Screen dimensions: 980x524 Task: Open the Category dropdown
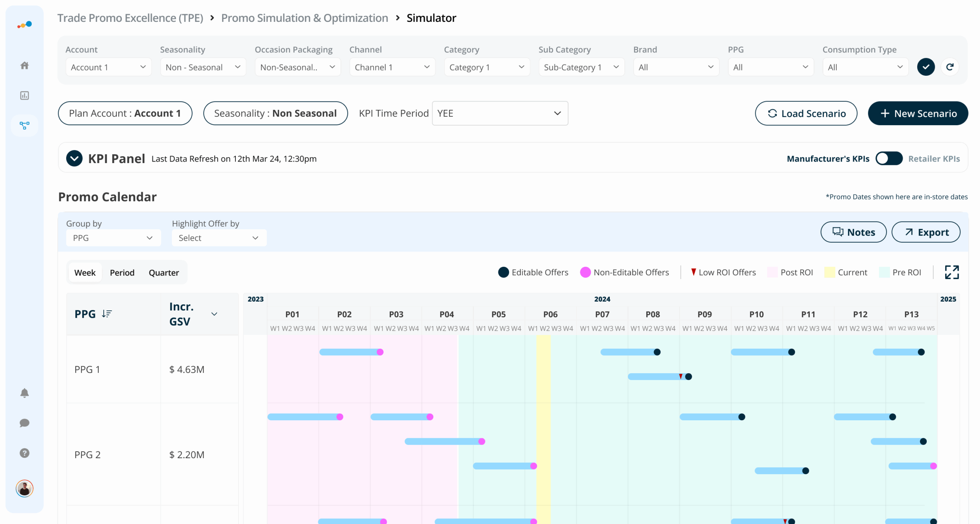pos(487,67)
